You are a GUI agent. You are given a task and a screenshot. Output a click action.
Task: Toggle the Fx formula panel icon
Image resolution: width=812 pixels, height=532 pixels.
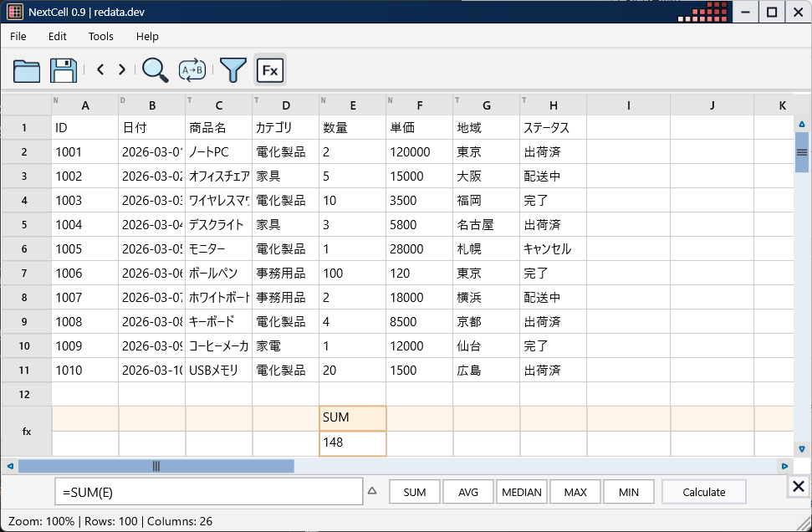tap(269, 69)
